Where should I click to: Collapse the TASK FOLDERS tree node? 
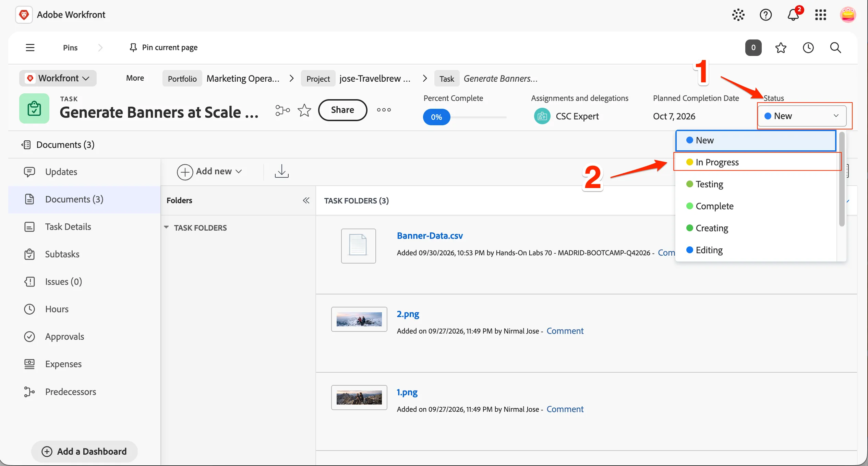coord(166,227)
